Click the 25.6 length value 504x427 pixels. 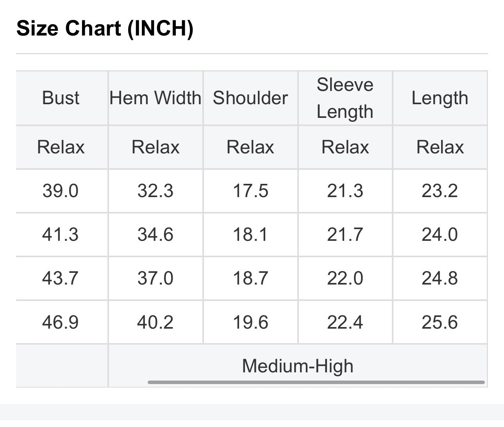click(440, 322)
